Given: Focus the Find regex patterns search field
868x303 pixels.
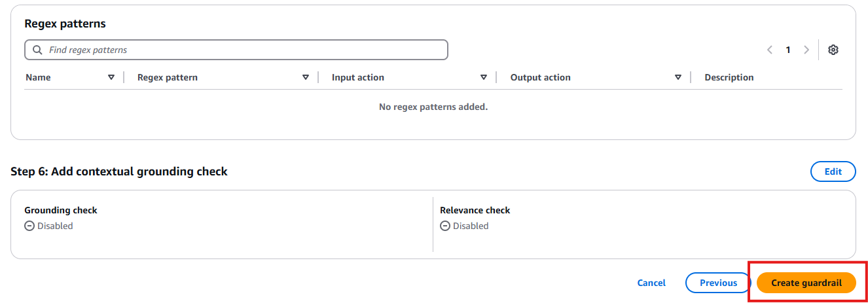Looking at the screenshot, I should pyautogui.click(x=236, y=50).
